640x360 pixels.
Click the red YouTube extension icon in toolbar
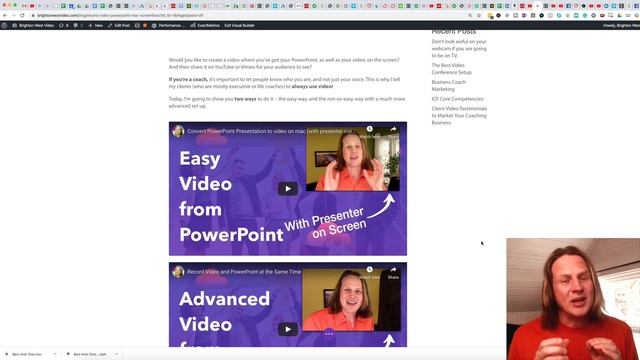coord(602,16)
